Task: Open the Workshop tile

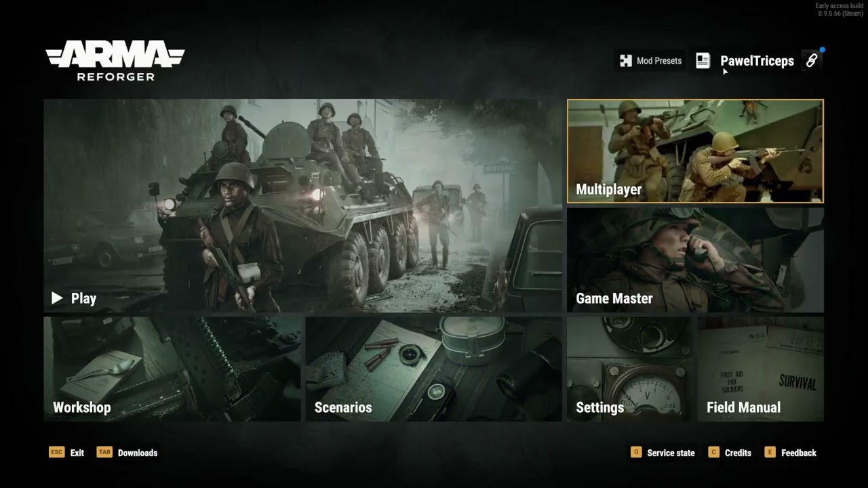Action: [x=172, y=369]
